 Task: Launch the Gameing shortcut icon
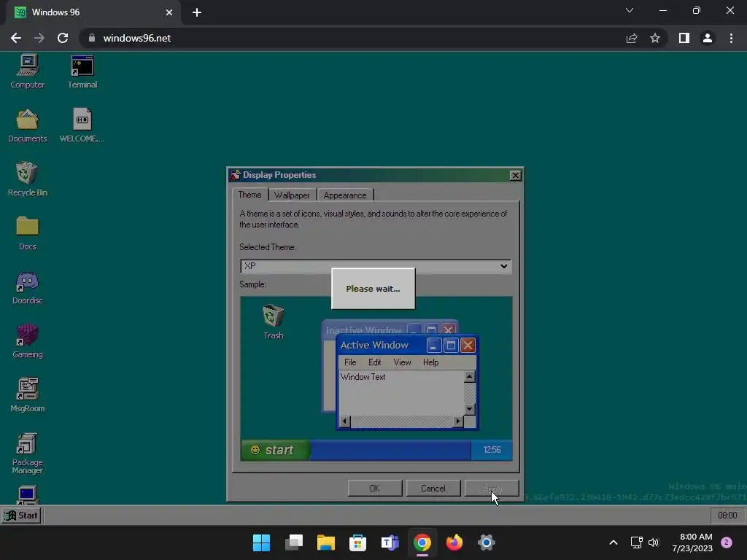tap(28, 341)
